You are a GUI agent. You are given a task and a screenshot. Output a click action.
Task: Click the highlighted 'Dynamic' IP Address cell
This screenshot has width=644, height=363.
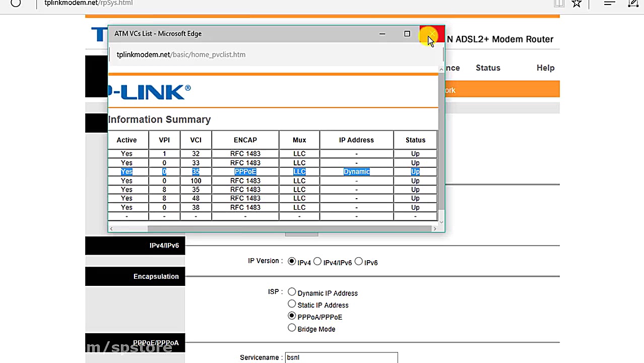coord(356,172)
